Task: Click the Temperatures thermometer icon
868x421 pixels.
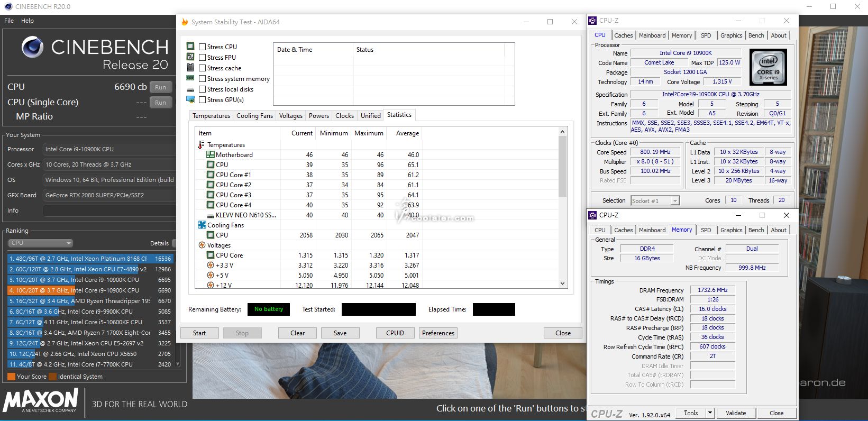Action: 201,144
